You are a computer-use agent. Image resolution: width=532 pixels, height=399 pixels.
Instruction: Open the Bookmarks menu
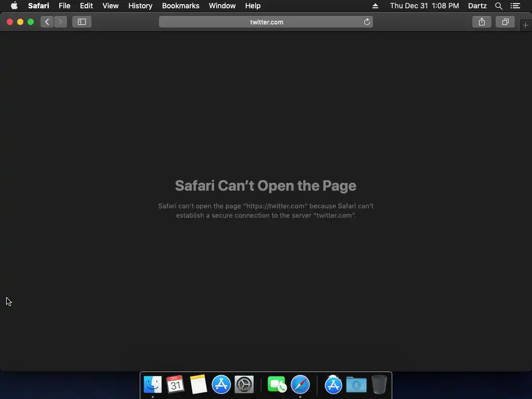(x=180, y=6)
